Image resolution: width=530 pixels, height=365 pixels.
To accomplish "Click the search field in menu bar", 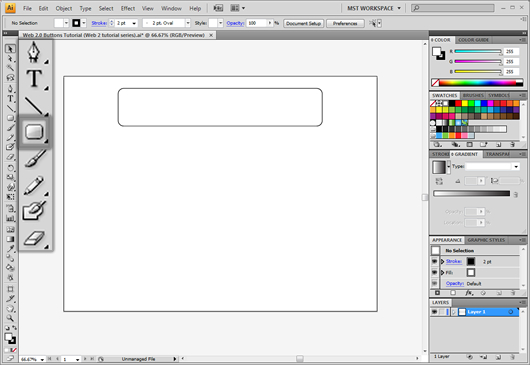I will (453, 8).
